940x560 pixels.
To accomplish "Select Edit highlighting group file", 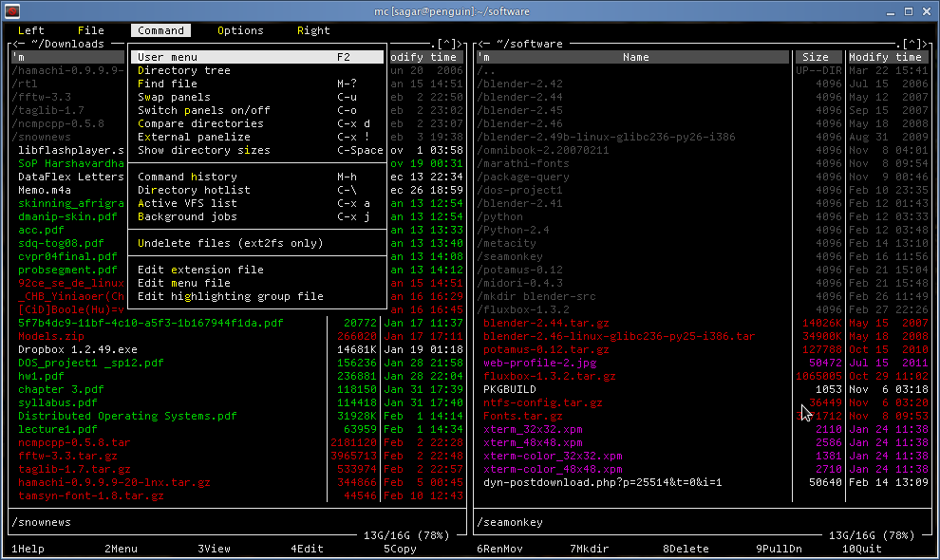I will pyautogui.click(x=257, y=296).
